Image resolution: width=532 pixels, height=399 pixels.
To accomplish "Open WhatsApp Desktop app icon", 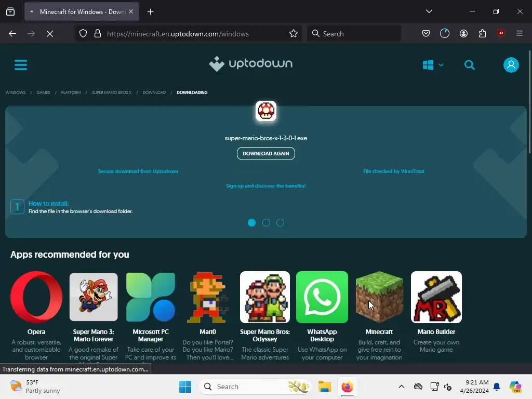I will point(322,297).
